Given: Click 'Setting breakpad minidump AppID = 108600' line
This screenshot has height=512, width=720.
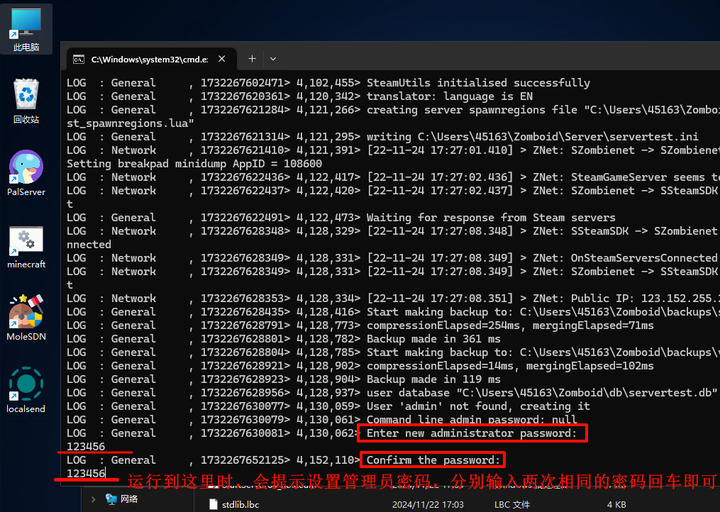Looking at the screenshot, I should [194, 163].
